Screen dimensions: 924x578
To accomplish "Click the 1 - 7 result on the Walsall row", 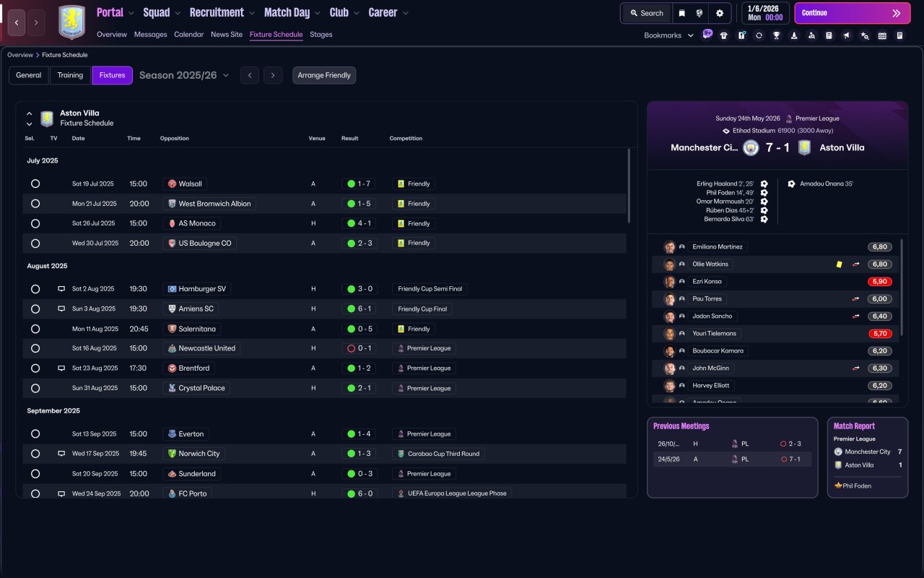I will (359, 184).
